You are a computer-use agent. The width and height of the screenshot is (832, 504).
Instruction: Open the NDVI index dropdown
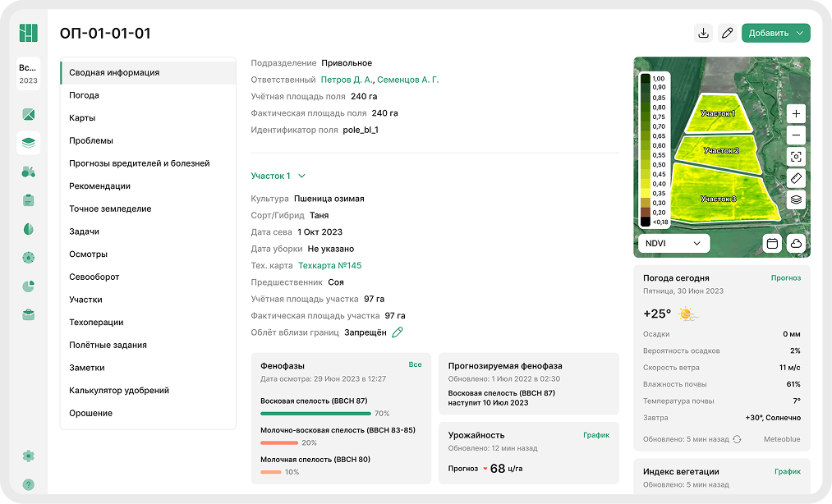pyautogui.click(x=673, y=243)
